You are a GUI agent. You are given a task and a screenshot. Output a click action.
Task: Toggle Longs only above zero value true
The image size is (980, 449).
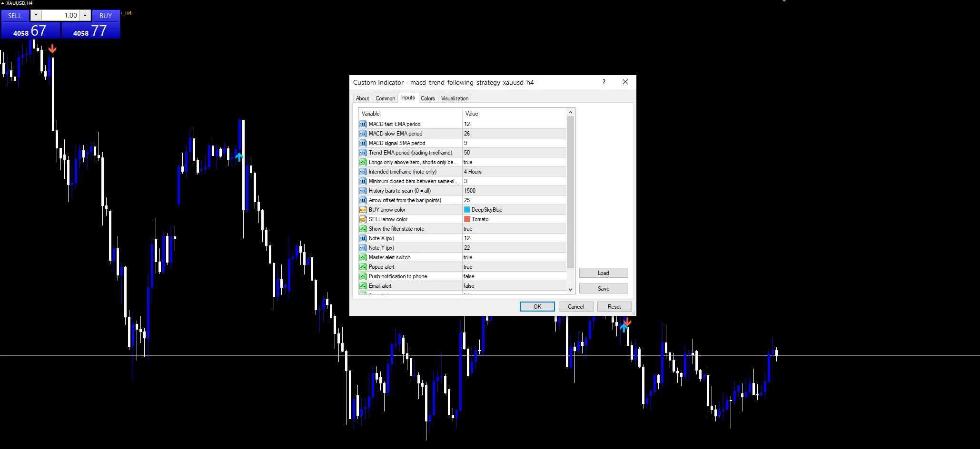point(515,162)
